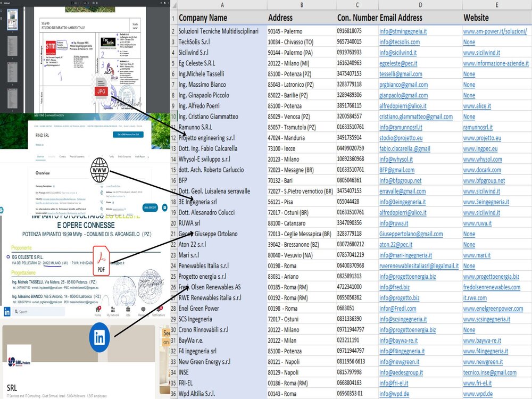This screenshot has width=532, height=399.
Task: Click the PDF viewer download icon
Action: 161,3
